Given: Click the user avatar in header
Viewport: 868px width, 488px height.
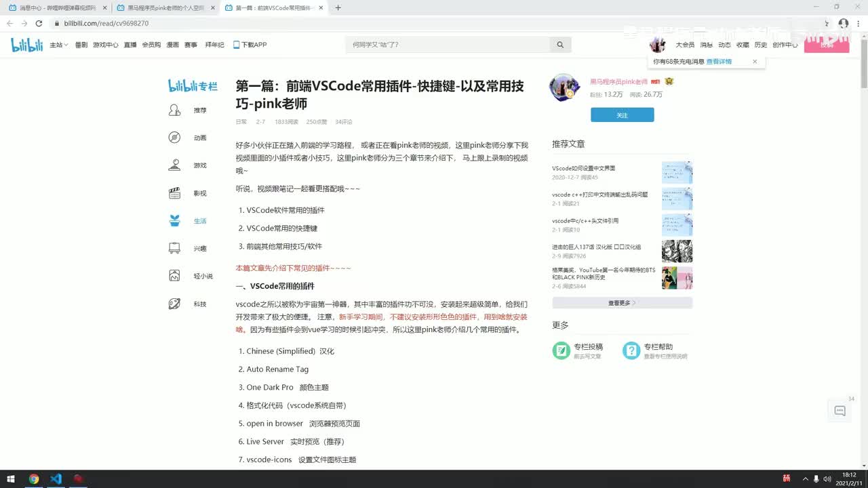Looking at the screenshot, I should tap(657, 45).
